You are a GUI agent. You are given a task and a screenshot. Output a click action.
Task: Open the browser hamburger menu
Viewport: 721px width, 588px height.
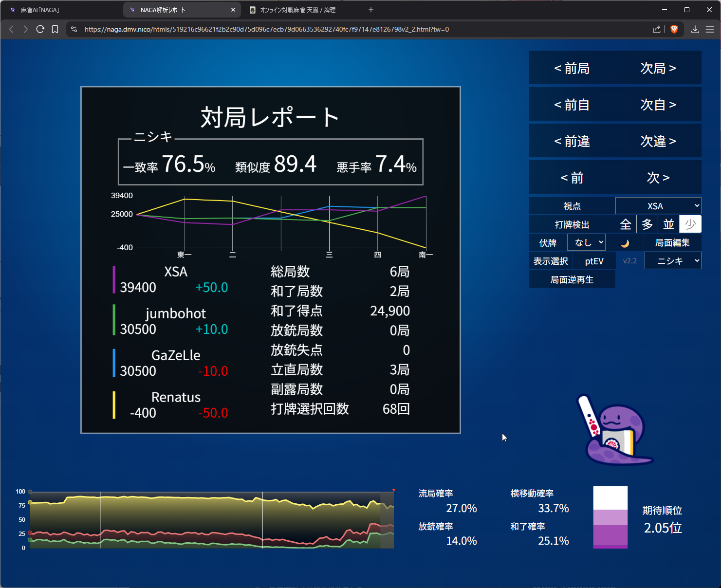pyautogui.click(x=710, y=29)
